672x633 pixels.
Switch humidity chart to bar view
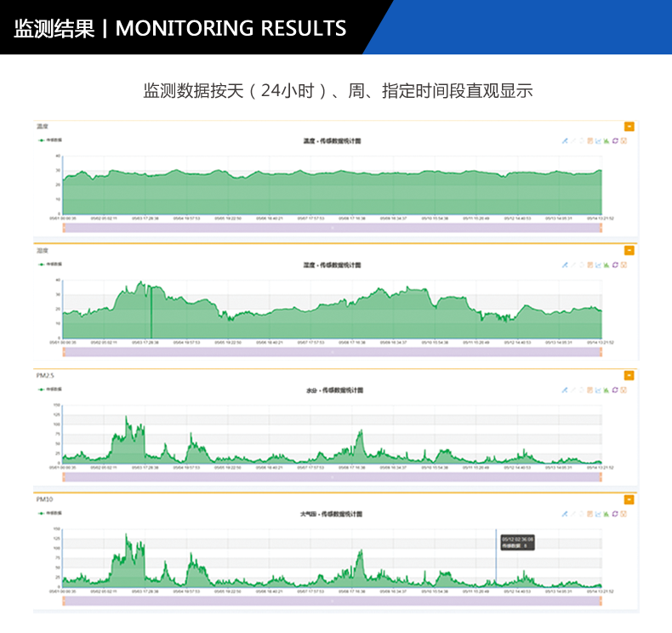point(607,265)
